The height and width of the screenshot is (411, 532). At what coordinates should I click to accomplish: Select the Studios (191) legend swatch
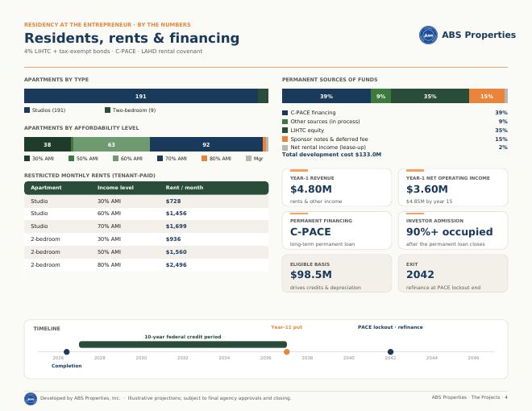pyautogui.click(x=27, y=110)
